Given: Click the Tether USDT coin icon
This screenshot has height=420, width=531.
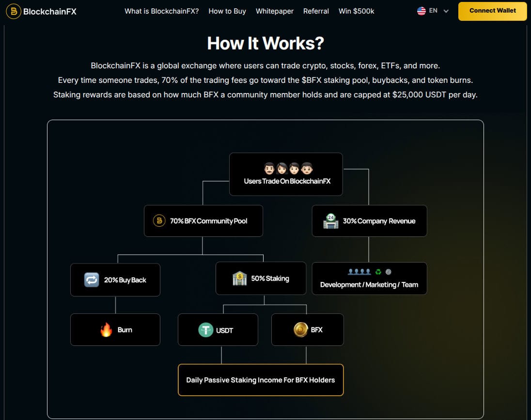Looking at the screenshot, I should point(206,330).
